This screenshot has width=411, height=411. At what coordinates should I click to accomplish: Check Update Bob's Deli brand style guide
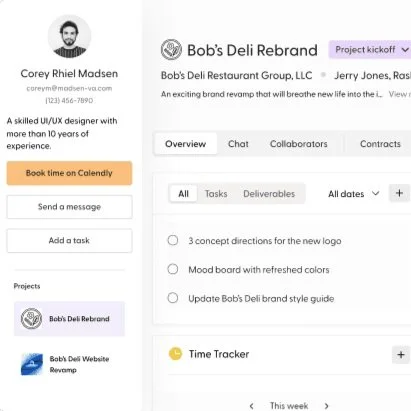173,298
